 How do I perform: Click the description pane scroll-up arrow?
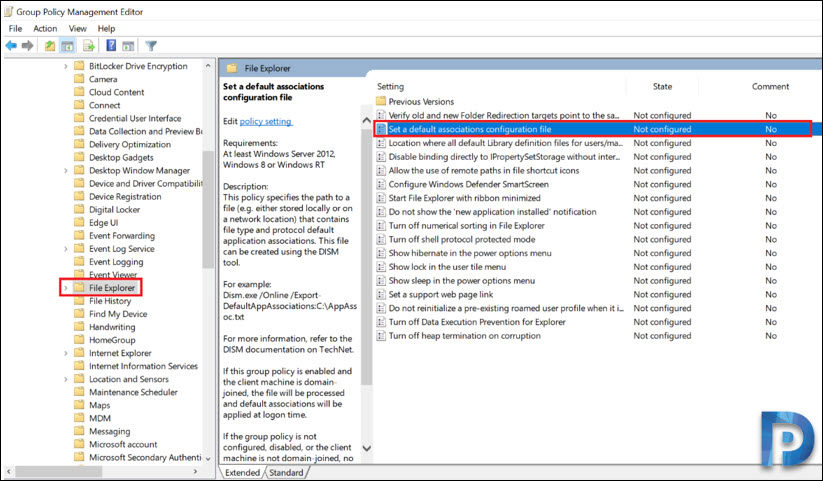366,121
